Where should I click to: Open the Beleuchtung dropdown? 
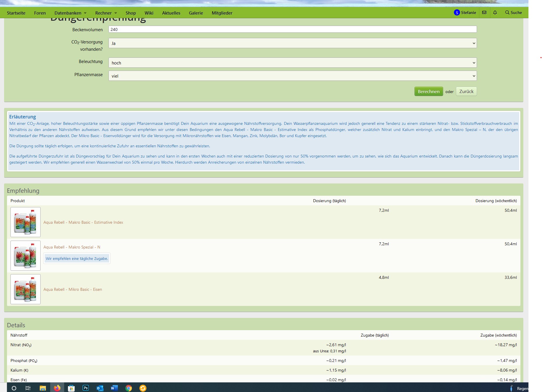(x=292, y=63)
